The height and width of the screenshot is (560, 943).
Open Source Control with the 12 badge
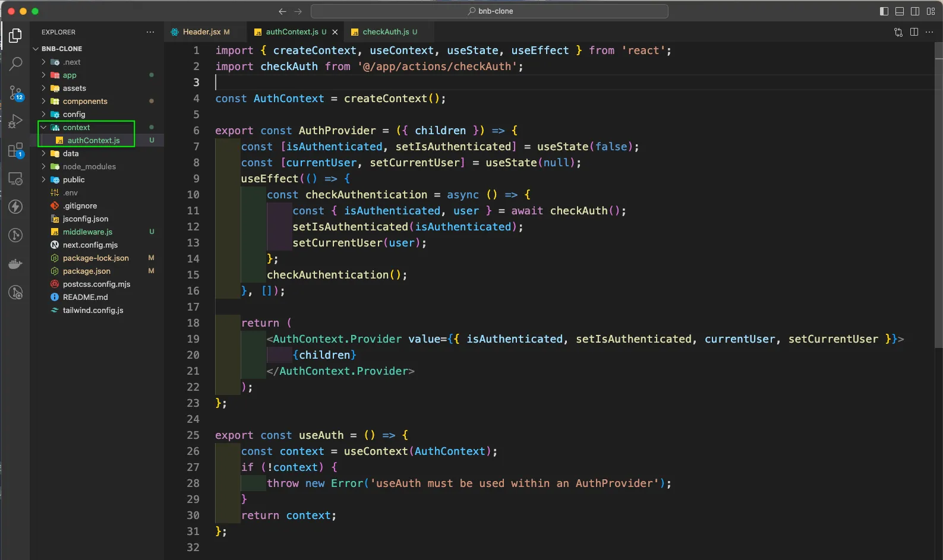(15, 93)
